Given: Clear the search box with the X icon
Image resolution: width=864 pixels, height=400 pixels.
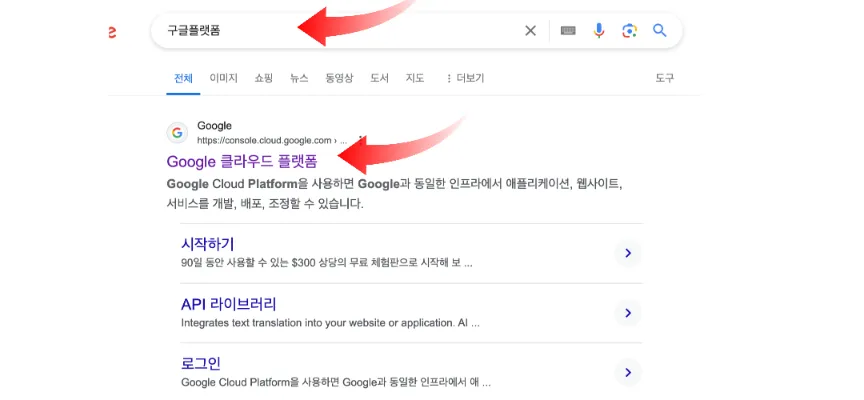Looking at the screenshot, I should point(530,31).
